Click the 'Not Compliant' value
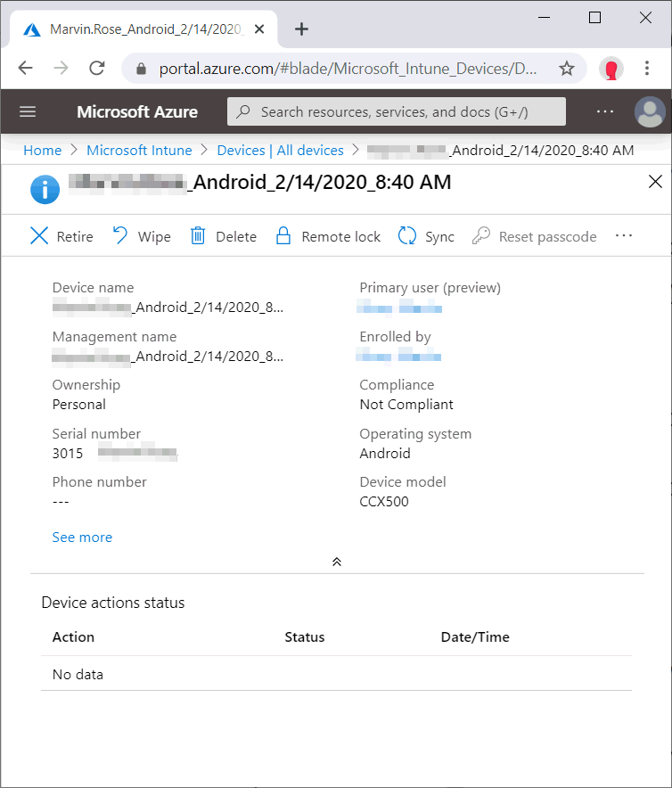Screen dimensions: 672x788 click(x=406, y=405)
